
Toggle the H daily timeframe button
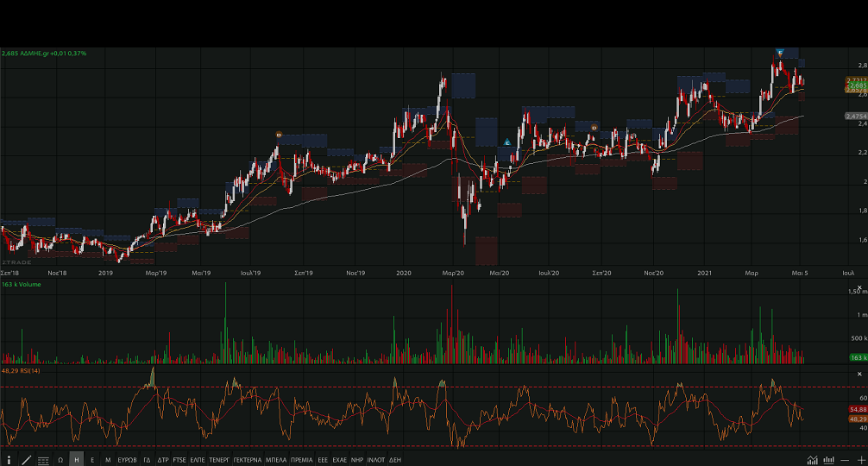pyautogui.click(x=77, y=460)
